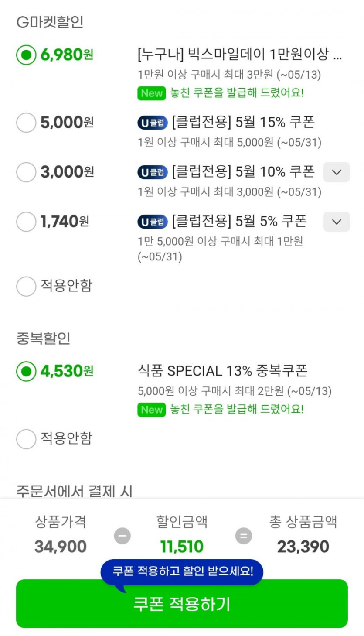Expand the 5월 10% 쿠폰 chevron

coord(336,172)
